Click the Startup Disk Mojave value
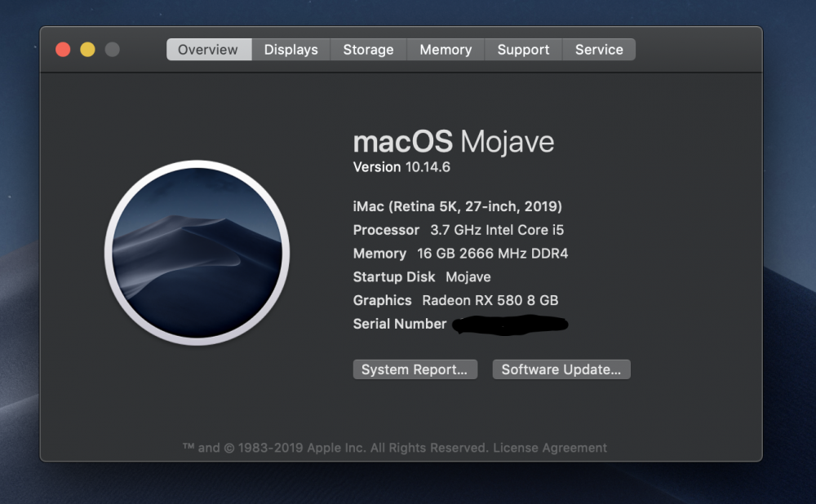816x504 pixels. (468, 276)
